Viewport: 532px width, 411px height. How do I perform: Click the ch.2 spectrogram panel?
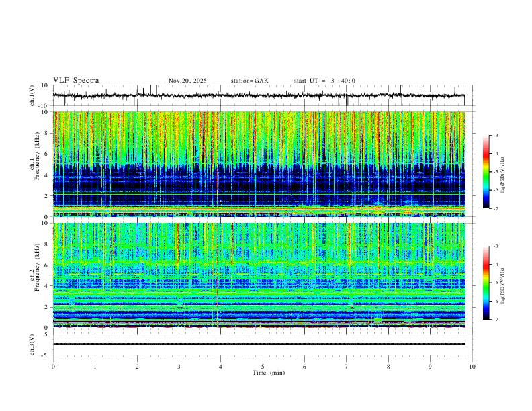tap(259, 275)
